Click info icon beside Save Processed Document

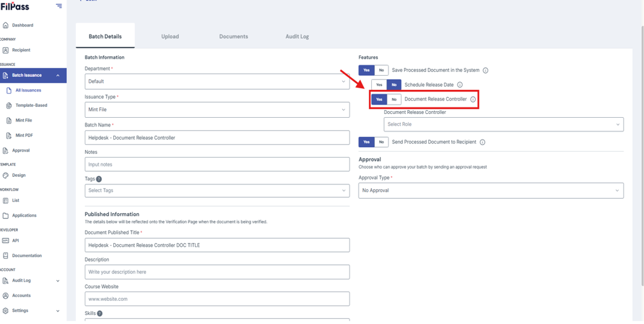(x=485, y=70)
